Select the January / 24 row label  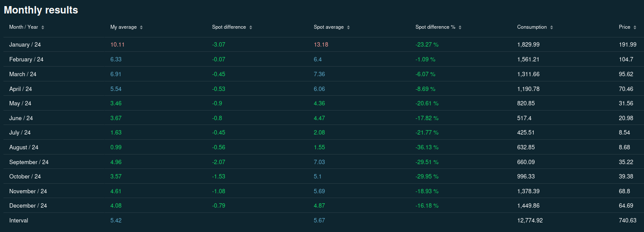tap(25, 45)
